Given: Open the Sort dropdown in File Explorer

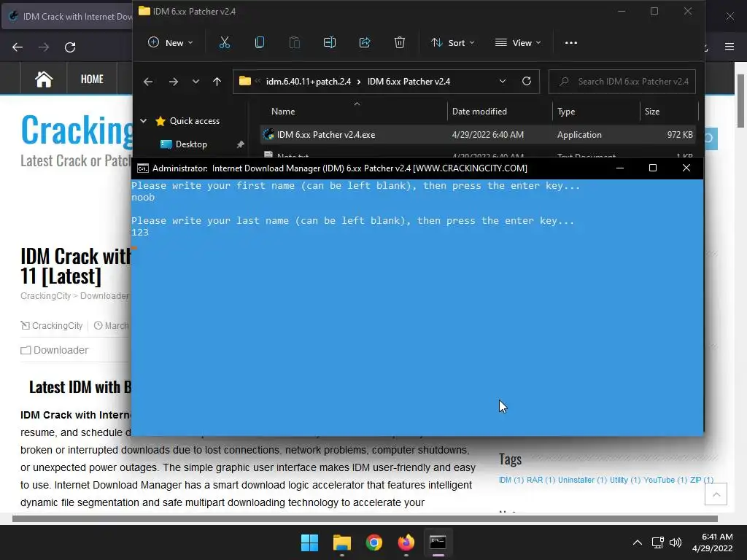Looking at the screenshot, I should (452, 43).
